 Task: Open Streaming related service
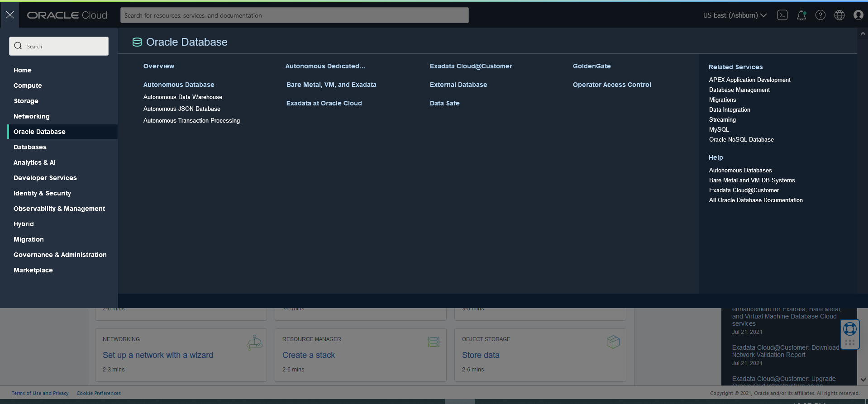[x=722, y=119]
